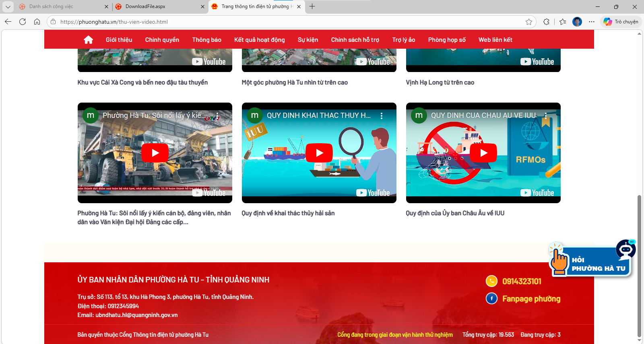This screenshot has height=344, width=644.
Task: Click the Facebook icon beside Fanpage phường
Action: (491, 299)
